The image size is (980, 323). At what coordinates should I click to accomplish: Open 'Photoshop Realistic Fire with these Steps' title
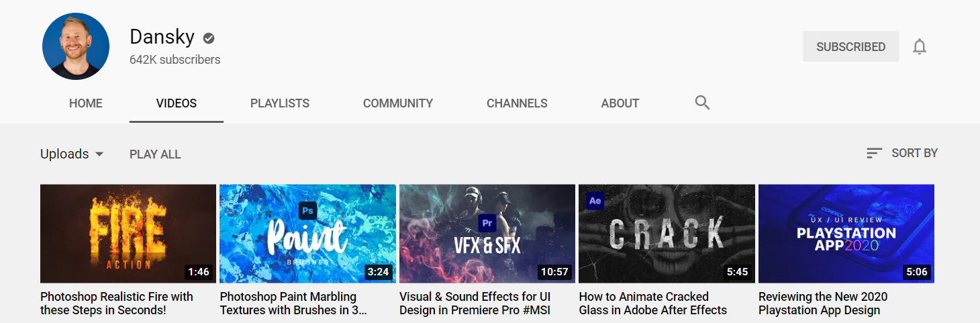point(117,304)
